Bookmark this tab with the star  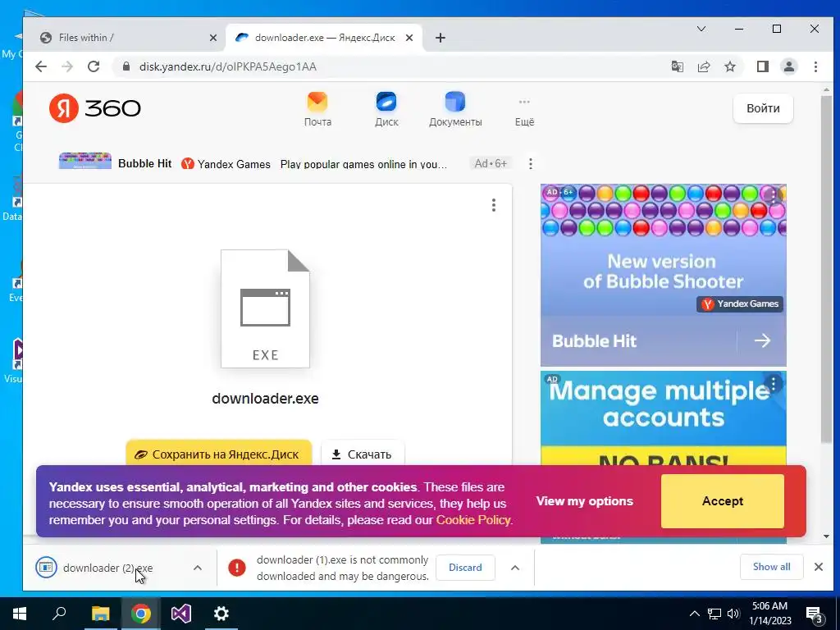click(729, 66)
